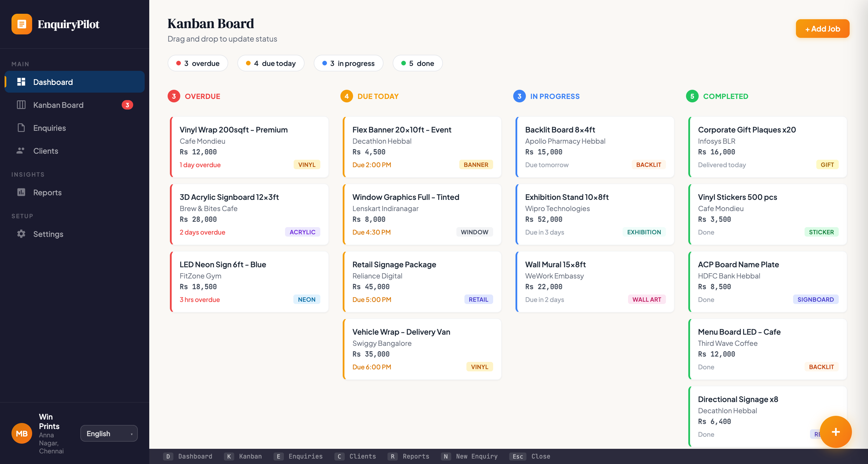Open the Backlit Board 8×4ft job card
The image size is (868, 464).
(x=594, y=147)
